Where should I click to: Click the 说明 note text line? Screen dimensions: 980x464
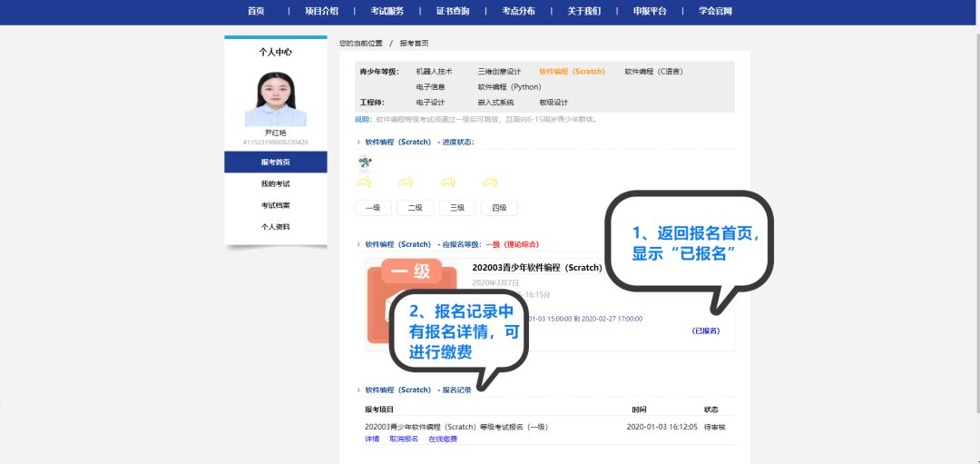pos(476,120)
